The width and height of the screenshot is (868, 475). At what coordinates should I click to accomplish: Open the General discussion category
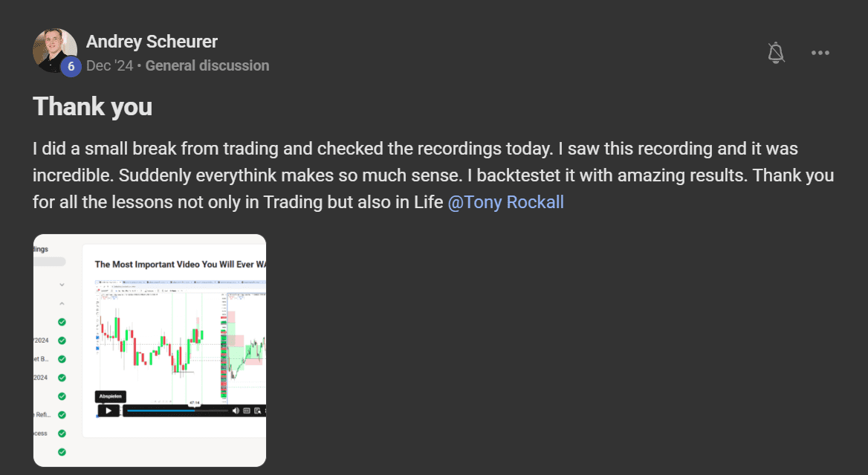pos(207,65)
